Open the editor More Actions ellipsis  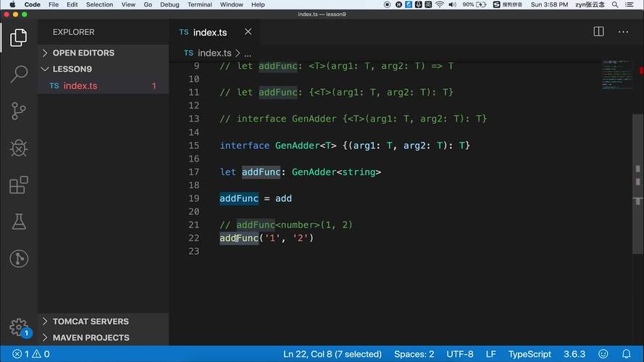click(x=623, y=32)
